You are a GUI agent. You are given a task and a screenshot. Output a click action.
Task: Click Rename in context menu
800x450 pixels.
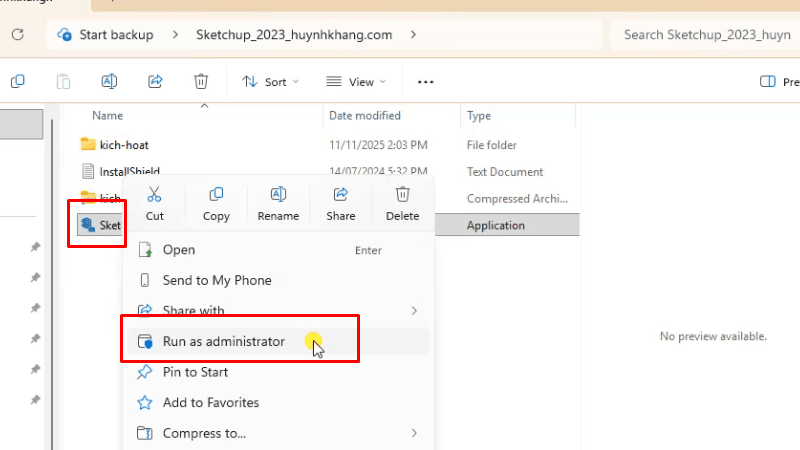pyautogui.click(x=278, y=204)
